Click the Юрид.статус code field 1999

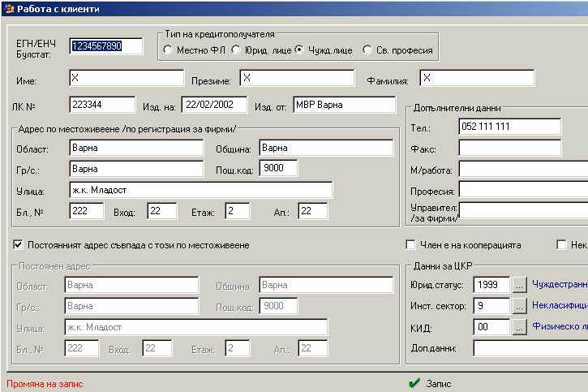491,285
